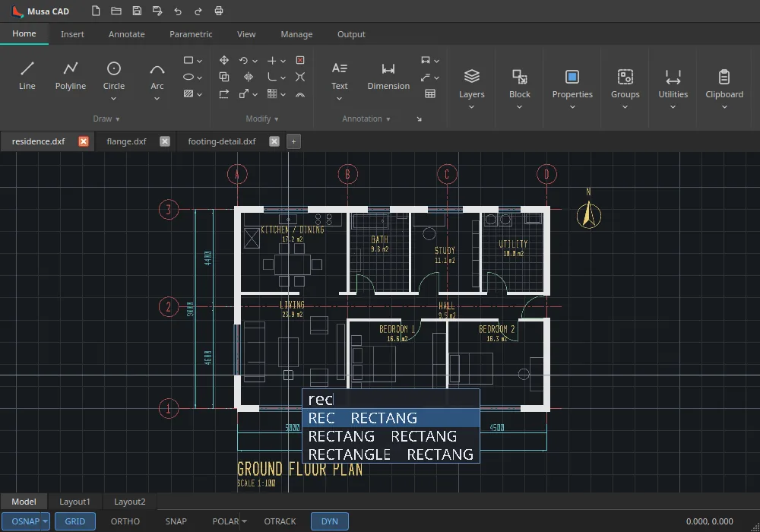760x532 pixels.
Task: Switch to Layout1 tab
Action: coord(74,502)
